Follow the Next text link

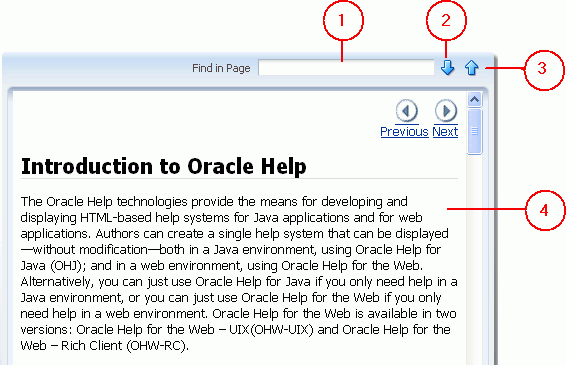point(445,132)
